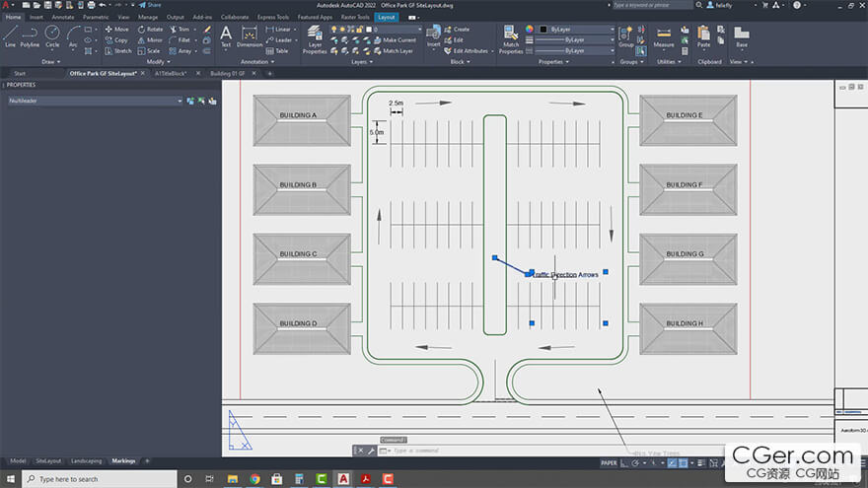868x488 pixels.
Task: Switch to Building 01 GF drawing tab
Action: tap(227, 73)
